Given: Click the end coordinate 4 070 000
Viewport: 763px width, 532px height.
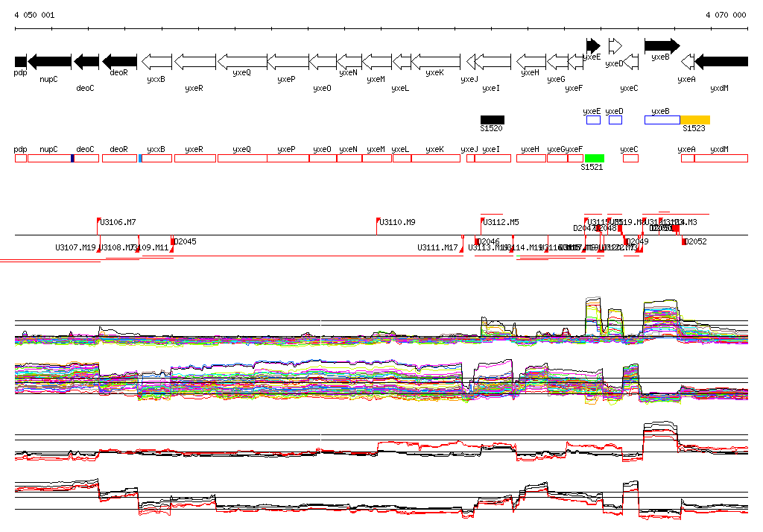Looking at the screenshot, I should click(x=726, y=15).
